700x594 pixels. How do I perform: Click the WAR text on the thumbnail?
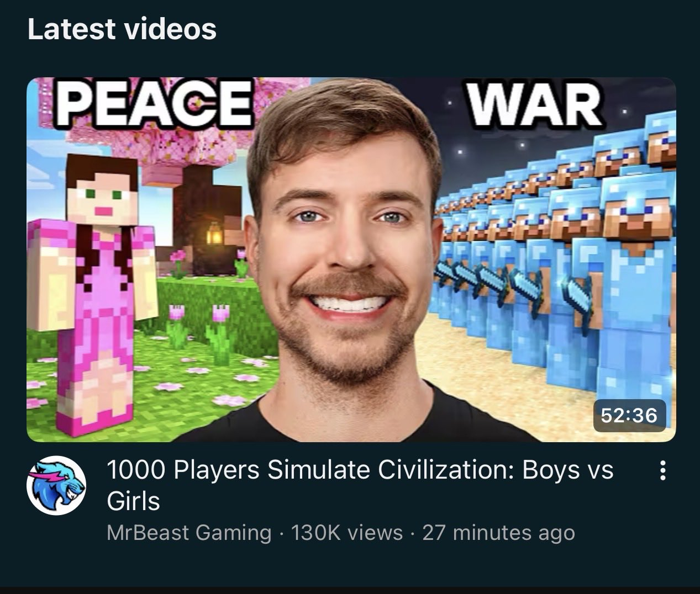(535, 105)
